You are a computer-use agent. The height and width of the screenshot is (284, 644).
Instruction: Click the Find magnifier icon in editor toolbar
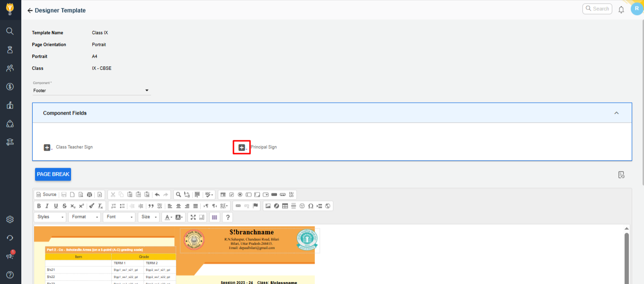178,194
